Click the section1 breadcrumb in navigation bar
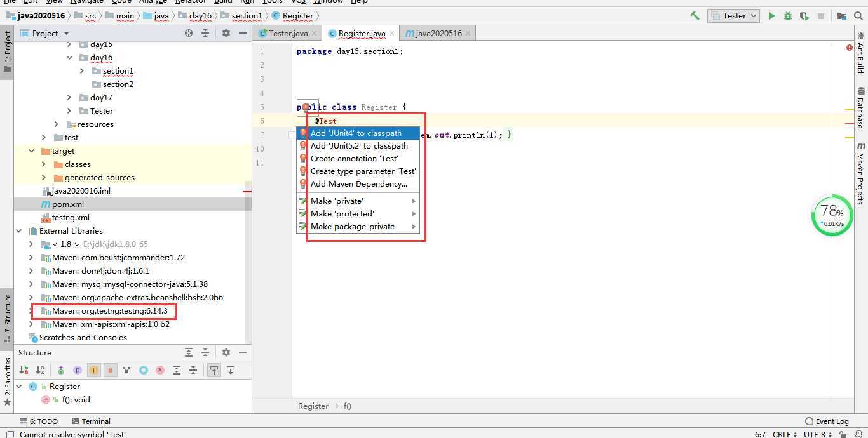 [x=241, y=15]
